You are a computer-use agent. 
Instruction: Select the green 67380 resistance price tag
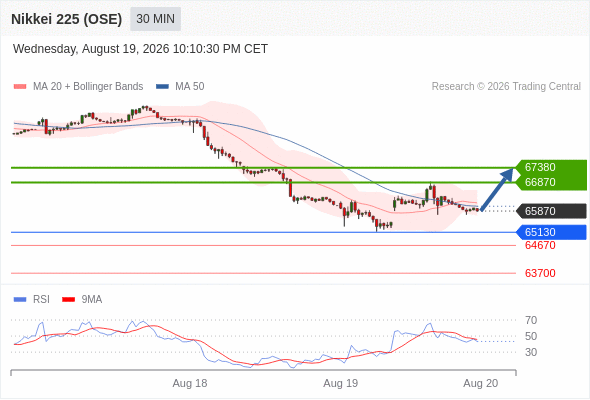[x=551, y=167]
